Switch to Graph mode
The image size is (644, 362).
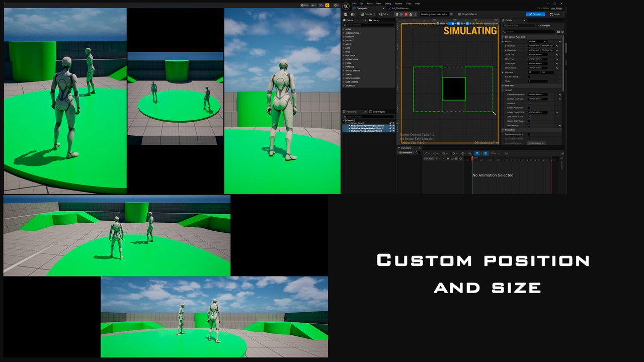pyautogui.click(x=555, y=14)
